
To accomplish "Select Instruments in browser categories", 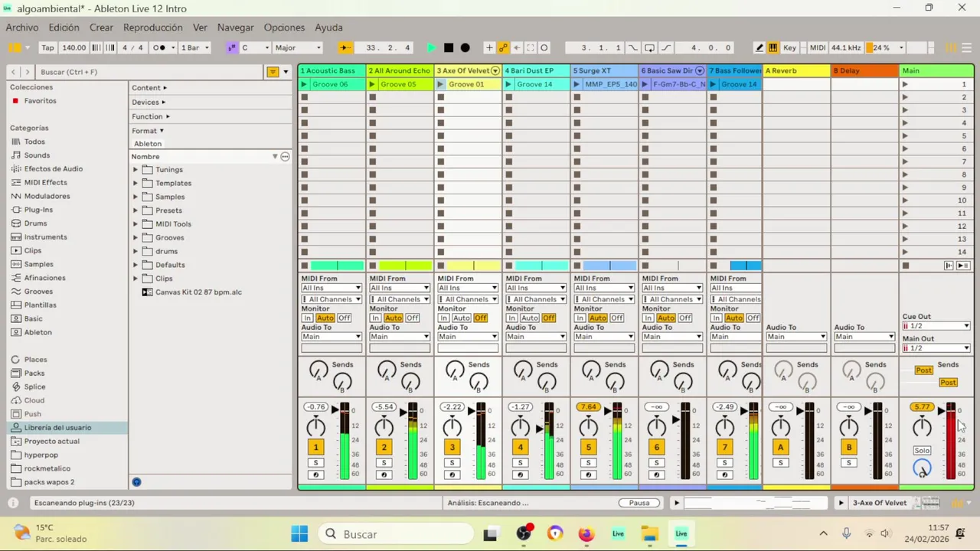I will coord(45,237).
